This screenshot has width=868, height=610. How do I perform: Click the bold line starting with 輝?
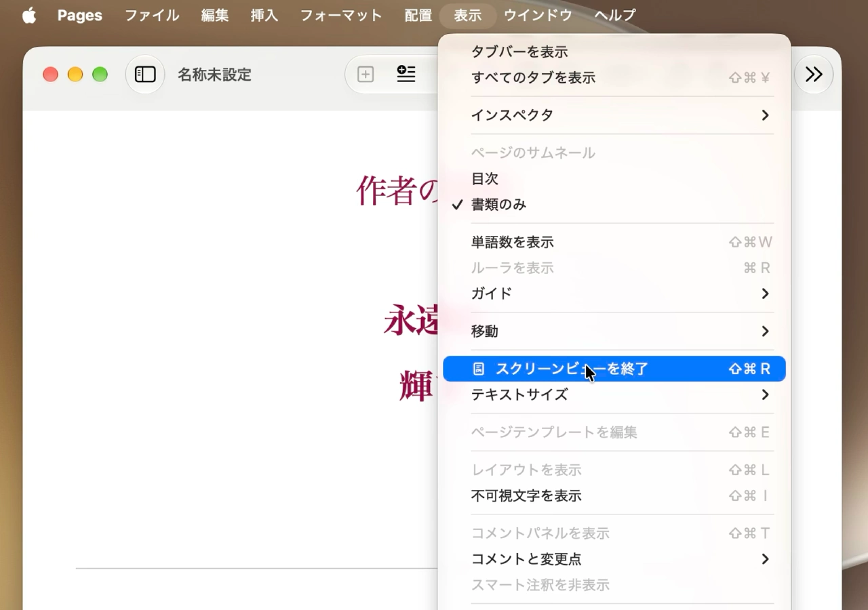(x=418, y=386)
